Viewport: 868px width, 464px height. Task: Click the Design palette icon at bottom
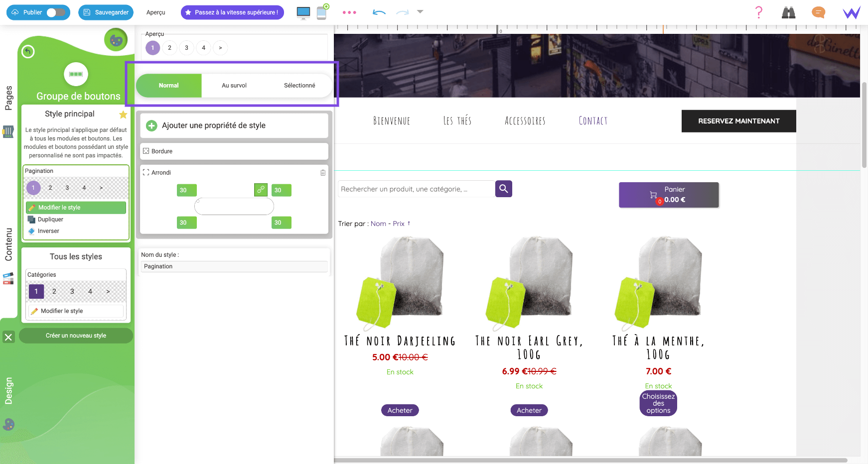(x=8, y=424)
